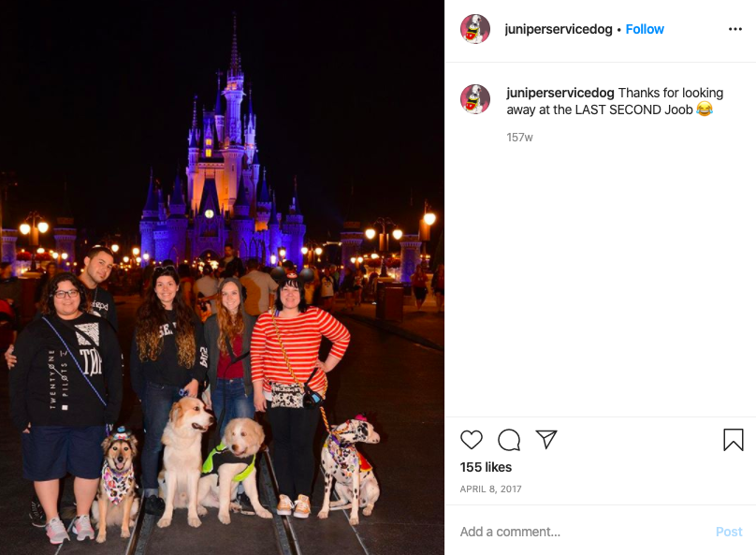Like the post with the heart icon
Screen dimensions: 756x555
(471, 440)
